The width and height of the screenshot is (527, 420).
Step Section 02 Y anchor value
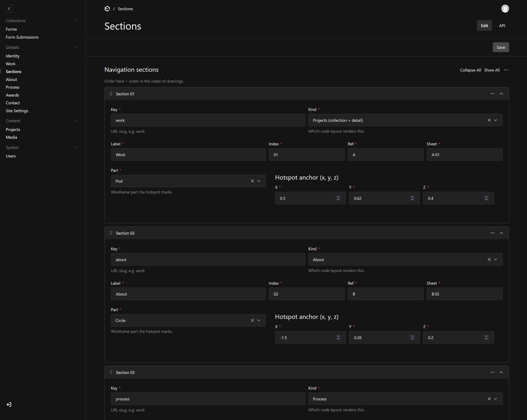412,337
